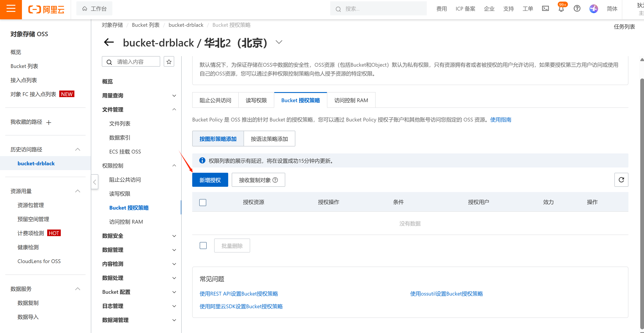
Task: Open 使用阿里云SDK设置Bucket授权策略 link
Action: tap(241, 306)
